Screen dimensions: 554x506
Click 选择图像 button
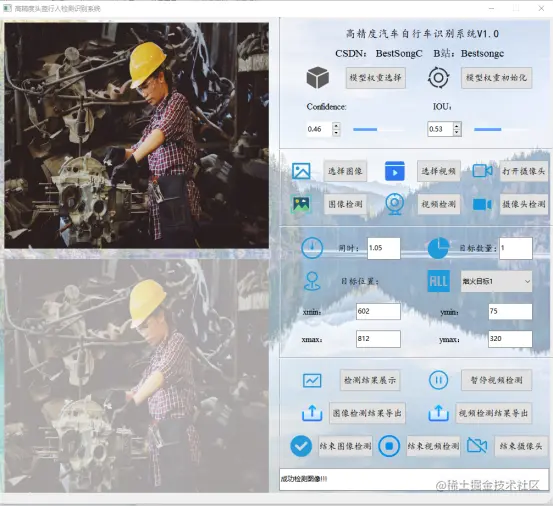345,171
